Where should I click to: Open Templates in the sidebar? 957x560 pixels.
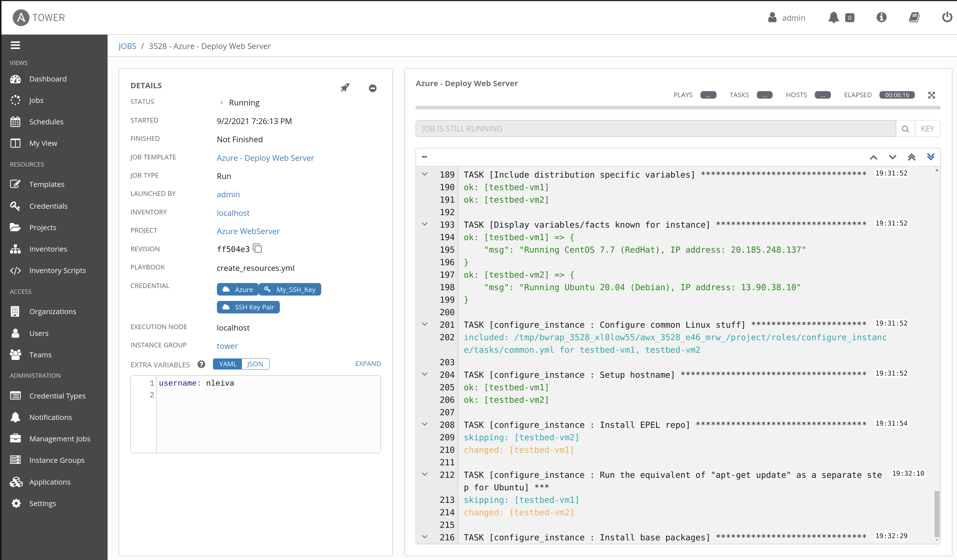(47, 184)
